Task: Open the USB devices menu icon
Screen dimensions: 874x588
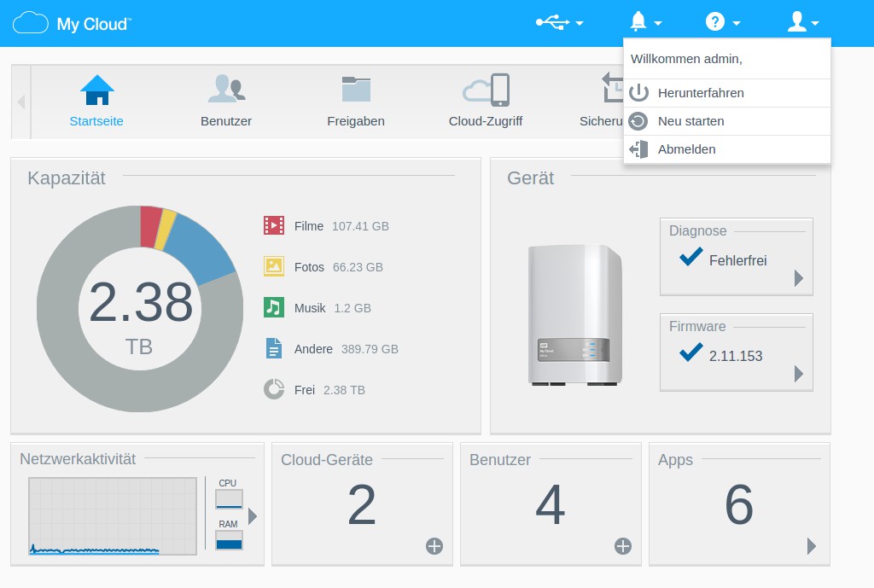Action: 552,22
